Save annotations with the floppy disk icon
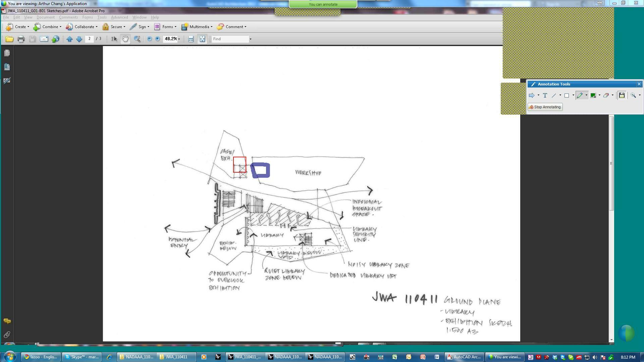 coord(622,96)
